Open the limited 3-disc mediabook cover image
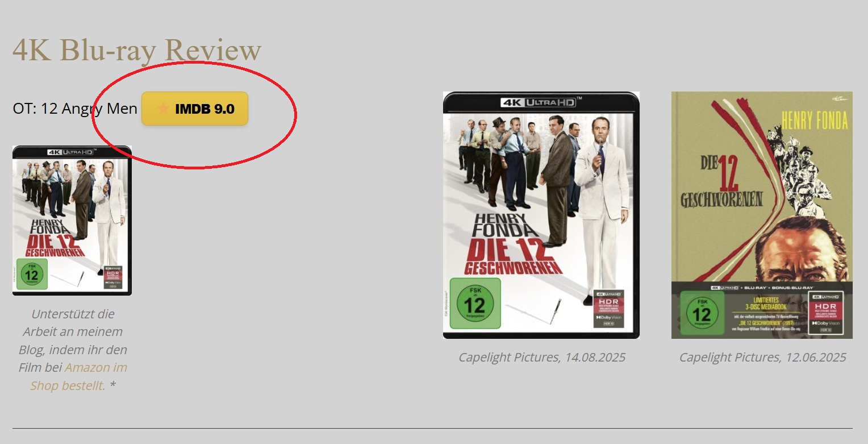Screen dimensions: 868x444 [762, 215]
